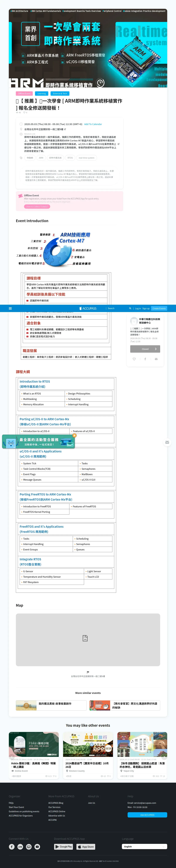Favorite the event with the side card heart
The width and height of the screenshot is (176, 868).
[x=134, y=359]
